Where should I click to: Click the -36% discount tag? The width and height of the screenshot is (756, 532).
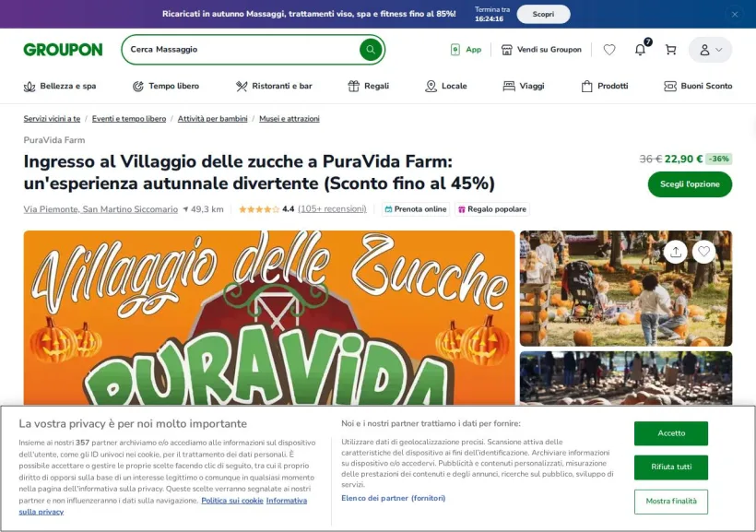click(x=719, y=160)
